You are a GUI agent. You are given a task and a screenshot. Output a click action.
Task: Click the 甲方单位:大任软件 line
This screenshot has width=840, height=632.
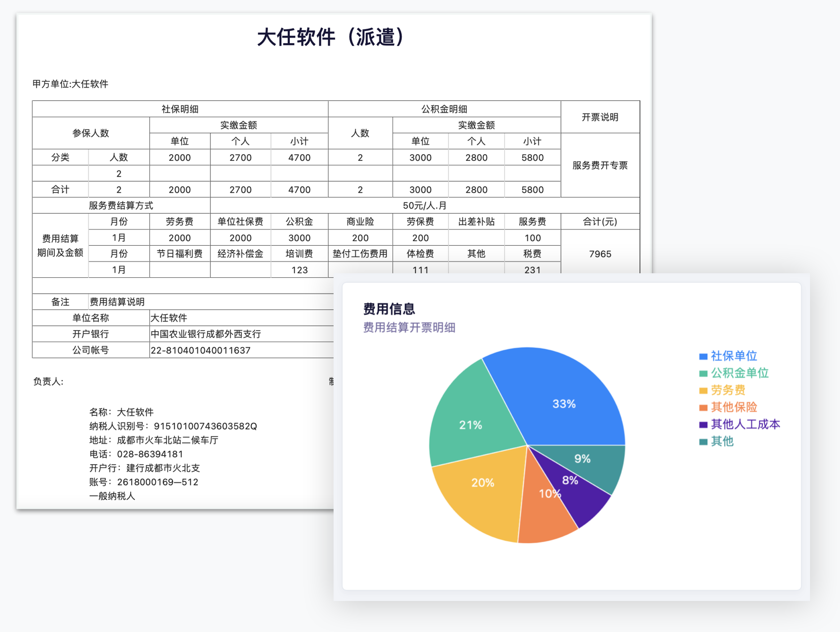point(70,84)
